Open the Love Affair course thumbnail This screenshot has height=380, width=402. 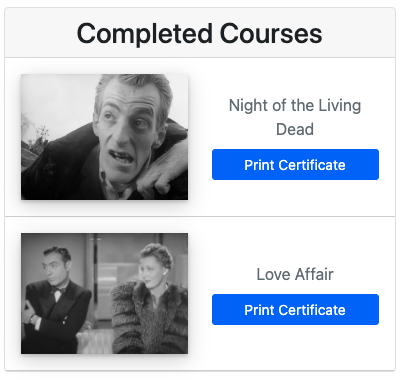tap(104, 294)
